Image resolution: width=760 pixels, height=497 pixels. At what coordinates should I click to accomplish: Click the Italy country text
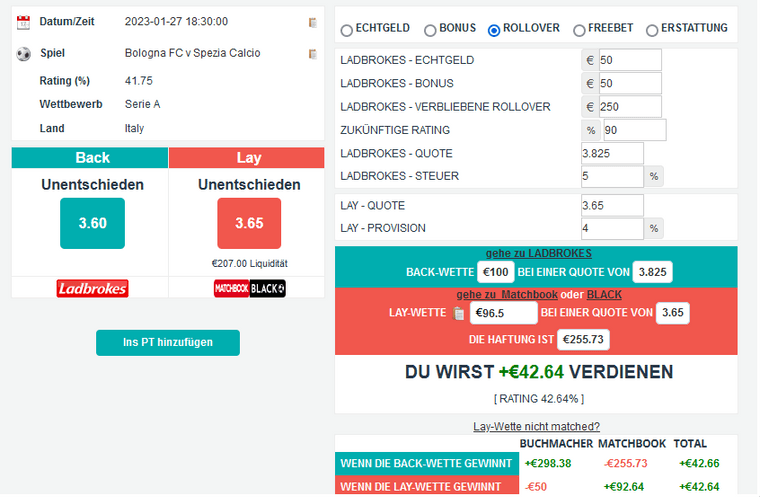[x=134, y=129]
